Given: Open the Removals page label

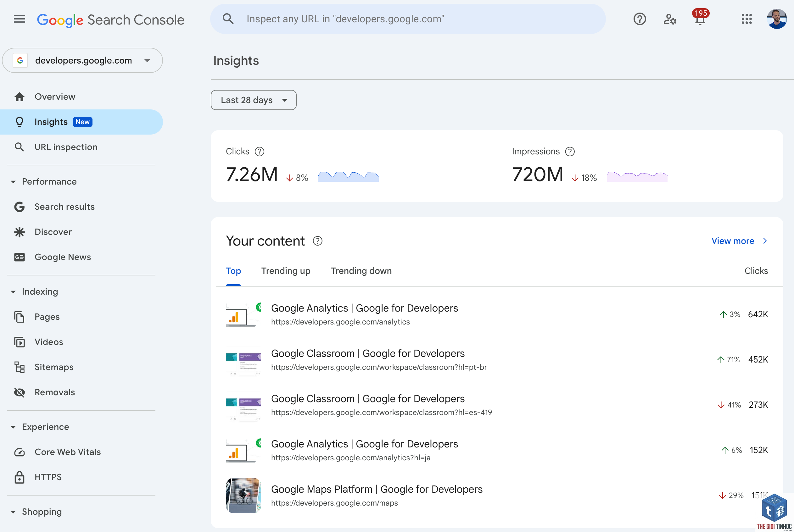Looking at the screenshot, I should 55,392.
